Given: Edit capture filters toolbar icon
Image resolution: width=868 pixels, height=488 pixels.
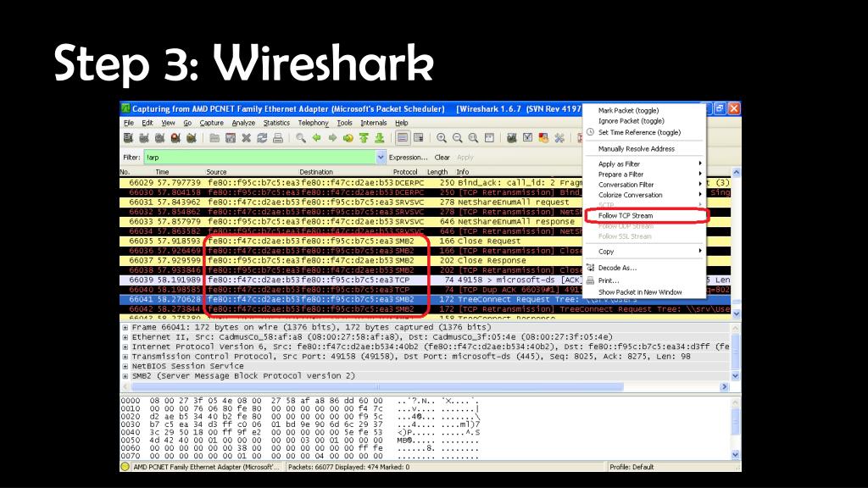Looking at the screenshot, I should tap(511, 138).
